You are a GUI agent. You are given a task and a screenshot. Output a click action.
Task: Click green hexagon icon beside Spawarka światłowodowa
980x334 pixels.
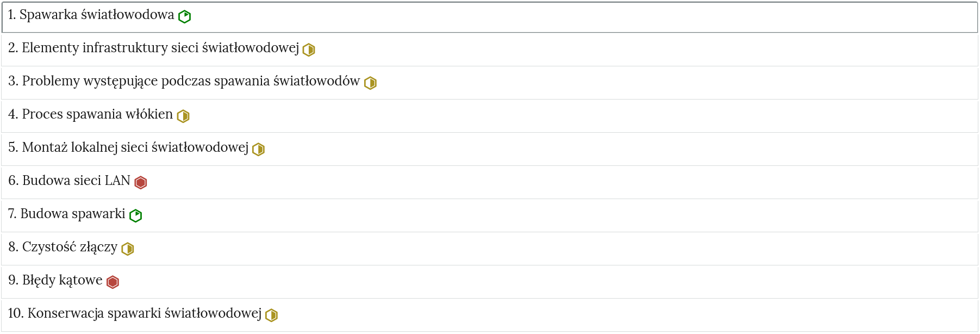185,17
